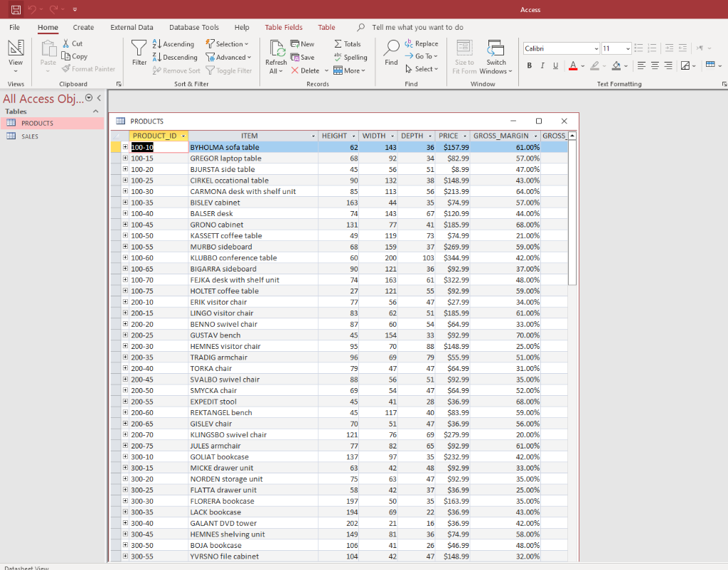
Task: Toggle Italic text formatting
Action: point(542,65)
